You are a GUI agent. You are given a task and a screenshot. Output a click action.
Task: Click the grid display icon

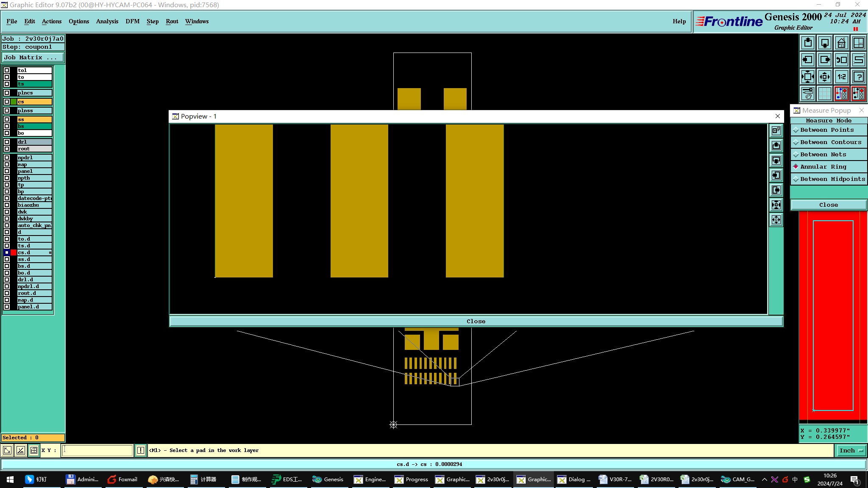pyautogui.click(x=824, y=94)
